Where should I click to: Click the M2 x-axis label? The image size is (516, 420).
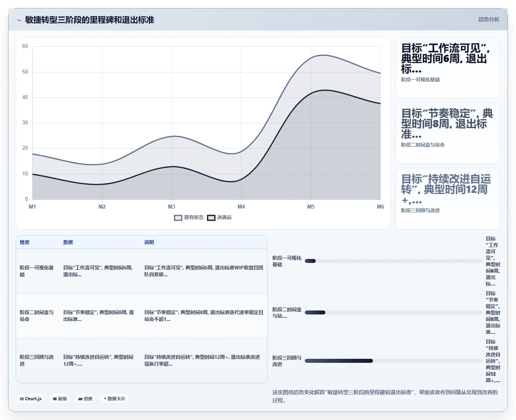tap(102, 207)
